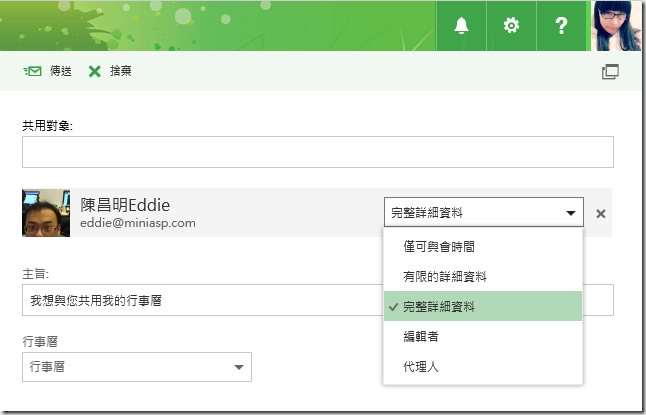646x415 pixels.
Task: Open the form in a separate window
Action: (x=610, y=72)
